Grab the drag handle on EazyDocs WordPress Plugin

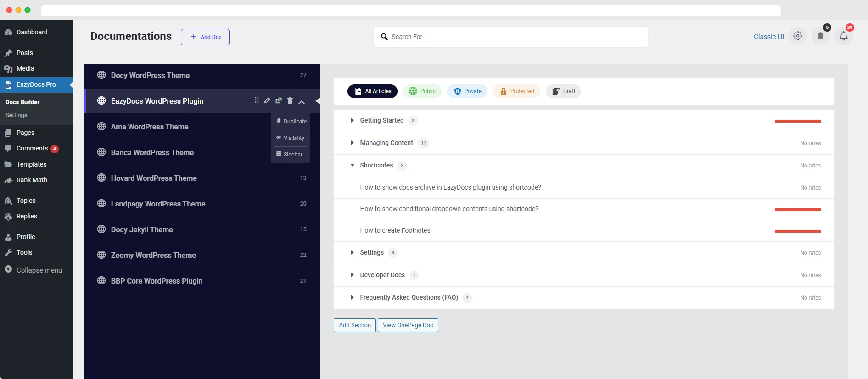(257, 100)
